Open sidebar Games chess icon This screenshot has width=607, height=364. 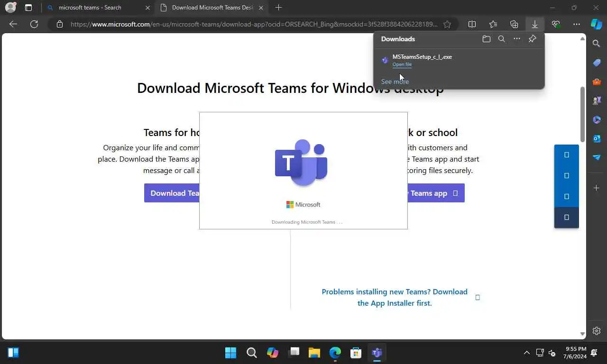click(597, 100)
